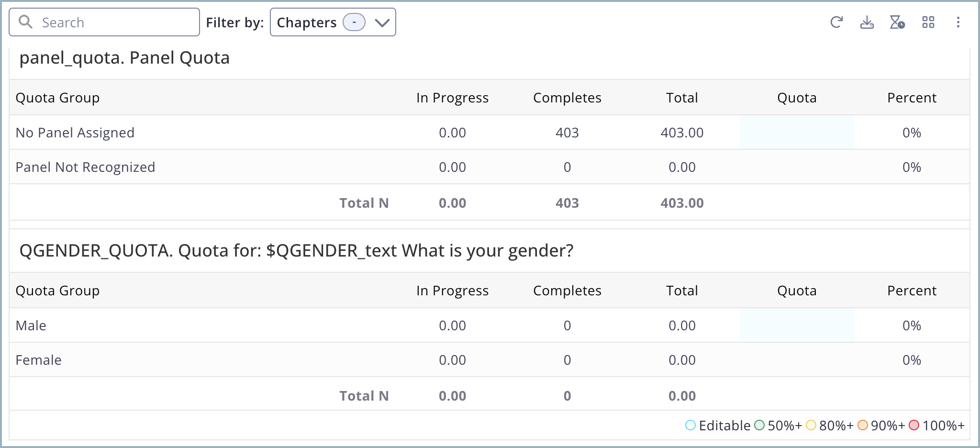Click the dash badge beside Chapters
The height and width of the screenshot is (448, 980).
(x=354, y=22)
